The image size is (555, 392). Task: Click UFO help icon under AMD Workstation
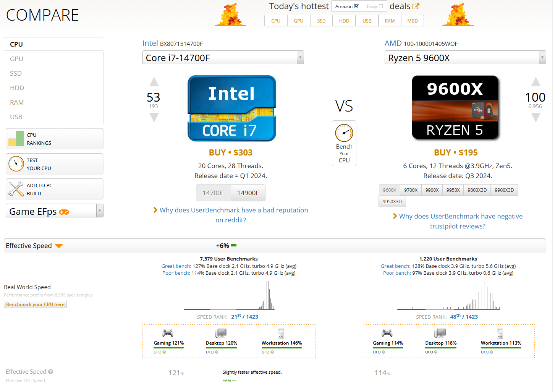coord(492,352)
